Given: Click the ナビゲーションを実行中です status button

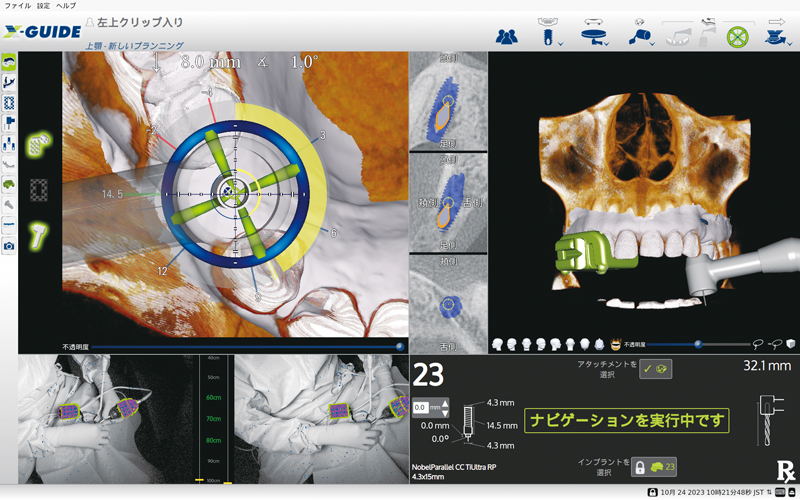Looking at the screenshot, I should click(628, 420).
